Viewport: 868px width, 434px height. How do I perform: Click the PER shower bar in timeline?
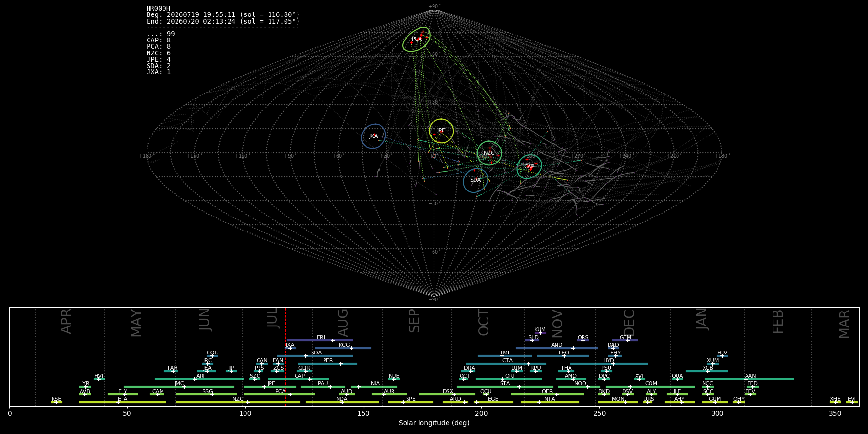coord(328,364)
